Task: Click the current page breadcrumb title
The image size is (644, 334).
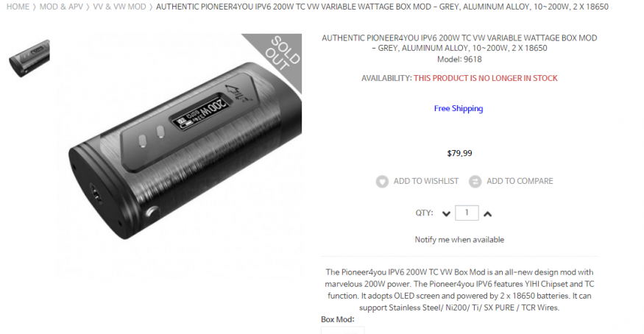Action: [382, 7]
